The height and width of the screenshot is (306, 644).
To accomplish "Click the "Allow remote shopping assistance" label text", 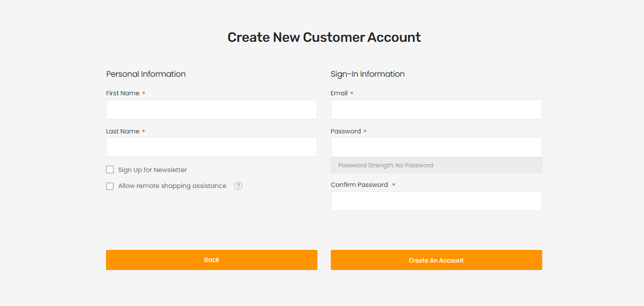I will [172, 186].
